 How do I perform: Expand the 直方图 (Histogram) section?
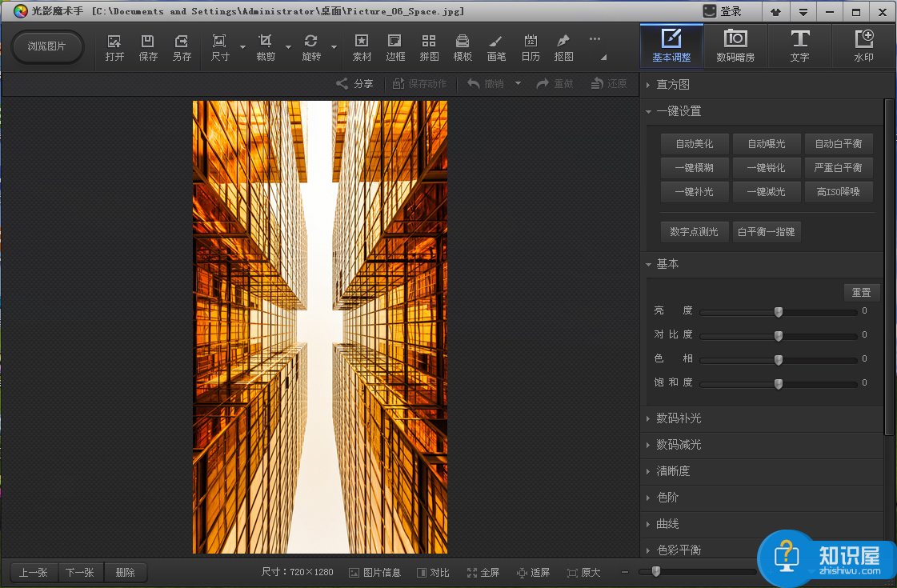click(672, 85)
